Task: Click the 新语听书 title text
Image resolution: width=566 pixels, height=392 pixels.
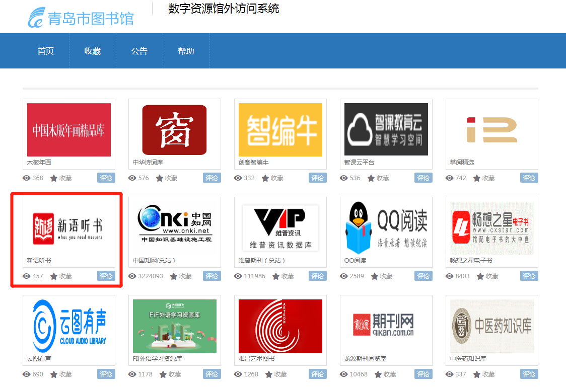Action: tap(39, 260)
